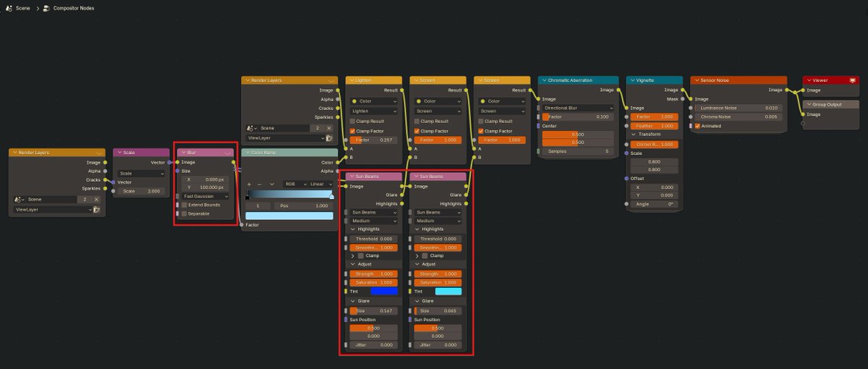Enable Separable on the Blur node

(184, 213)
